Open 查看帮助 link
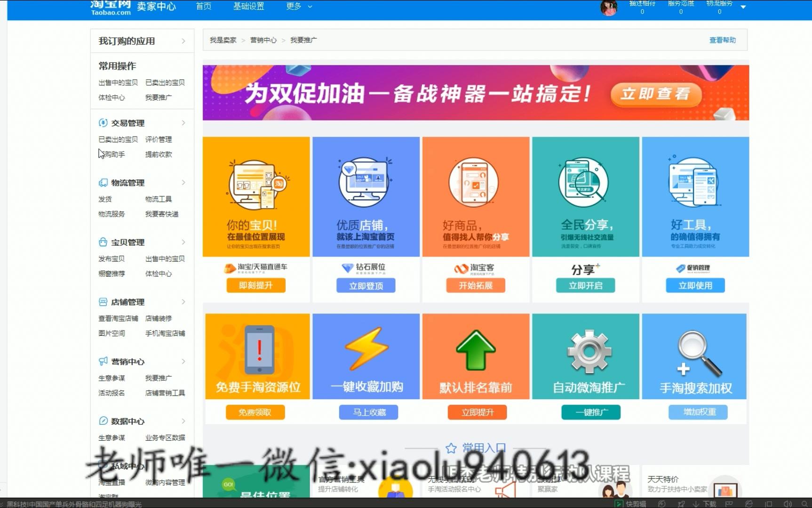The width and height of the screenshot is (812, 508). tap(723, 40)
